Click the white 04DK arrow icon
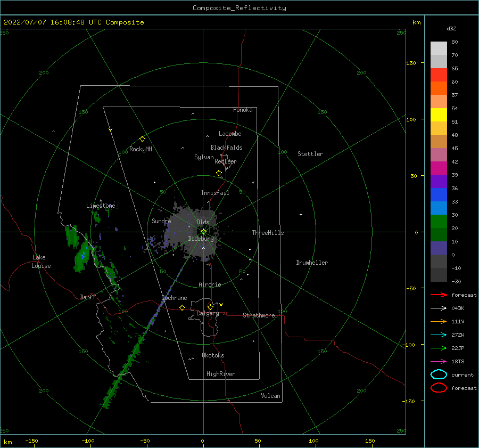 pyautogui.click(x=439, y=308)
